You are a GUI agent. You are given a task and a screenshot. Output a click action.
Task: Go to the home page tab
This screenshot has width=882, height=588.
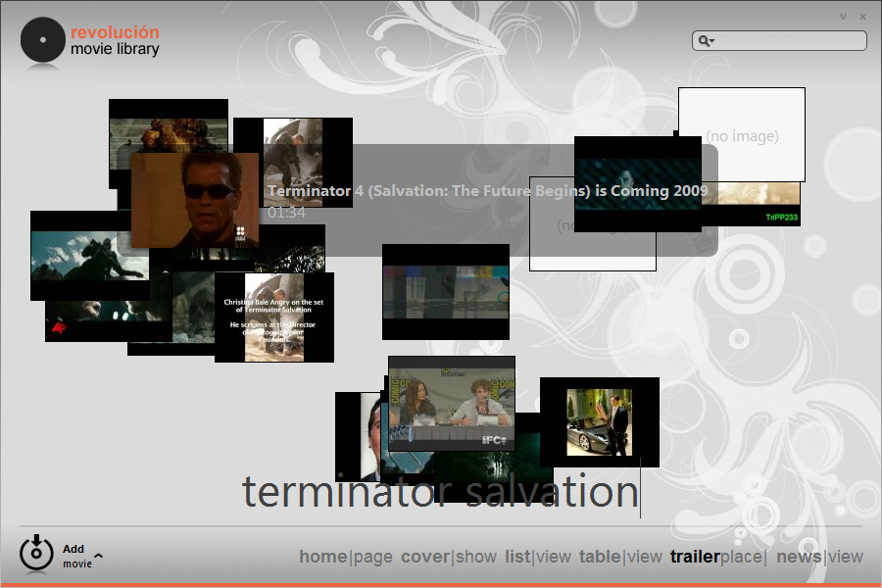click(345, 557)
